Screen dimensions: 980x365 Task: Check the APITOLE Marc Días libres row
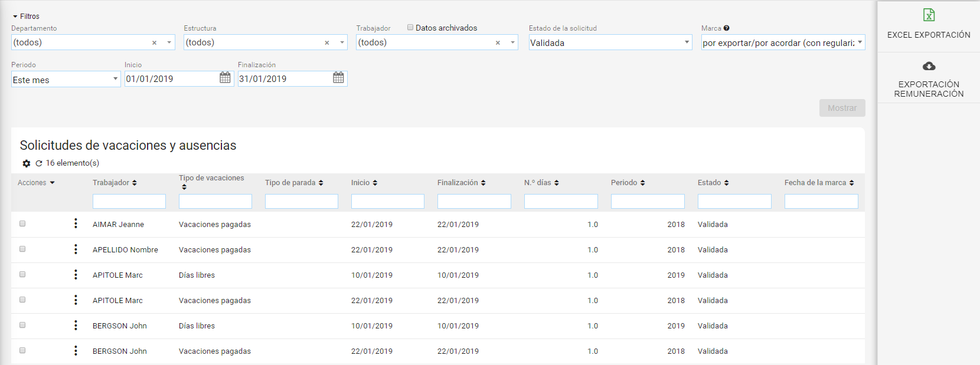point(22,274)
